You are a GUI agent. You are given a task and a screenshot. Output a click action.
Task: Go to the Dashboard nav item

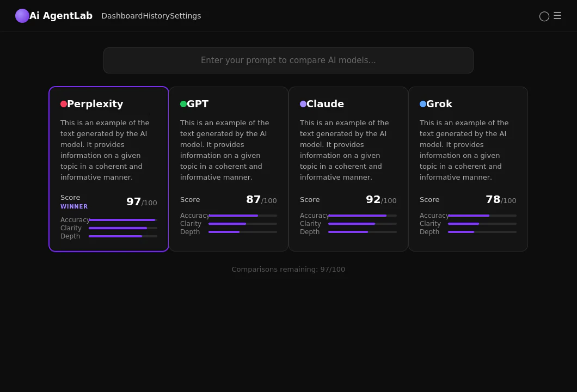122,16
